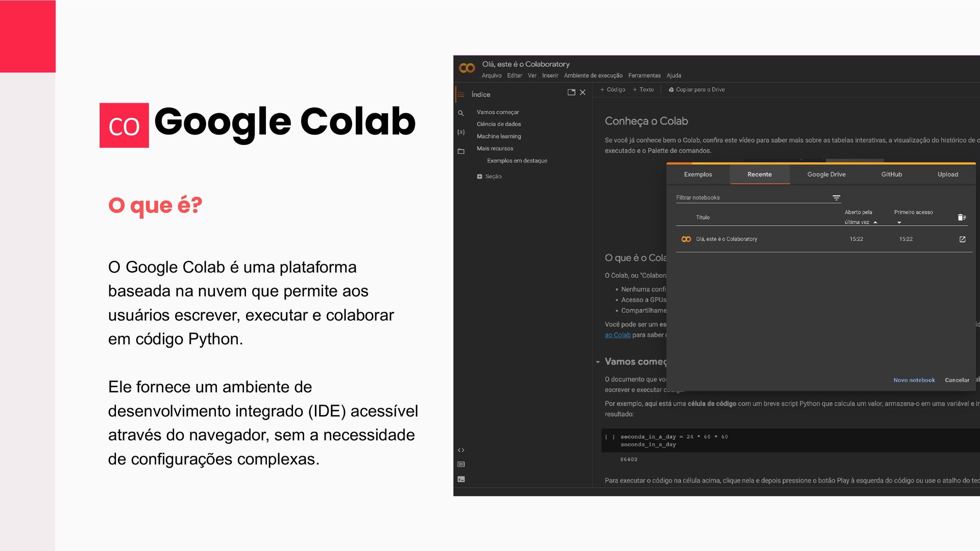Screen dimensions: 980x551
Task: Open the files folder icon in sidebar
Action: click(461, 152)
